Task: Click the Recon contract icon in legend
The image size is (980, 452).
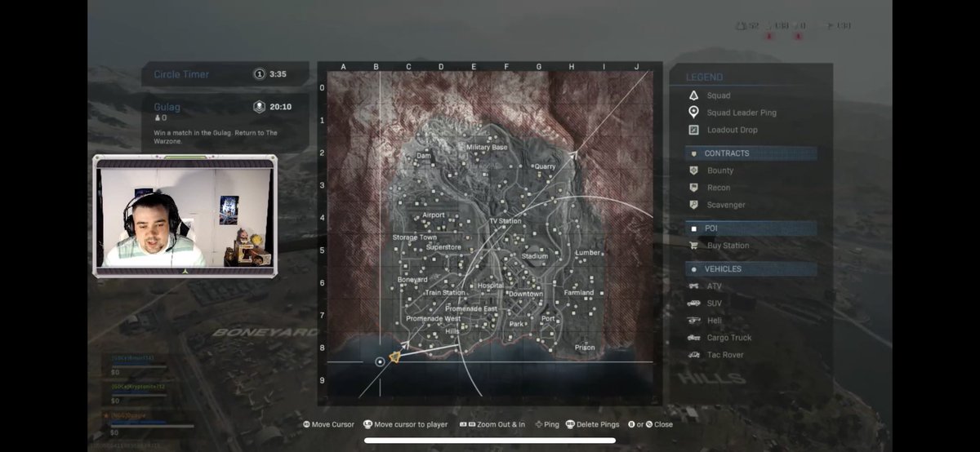Action: pyautogui.click(x=694, y=188)
